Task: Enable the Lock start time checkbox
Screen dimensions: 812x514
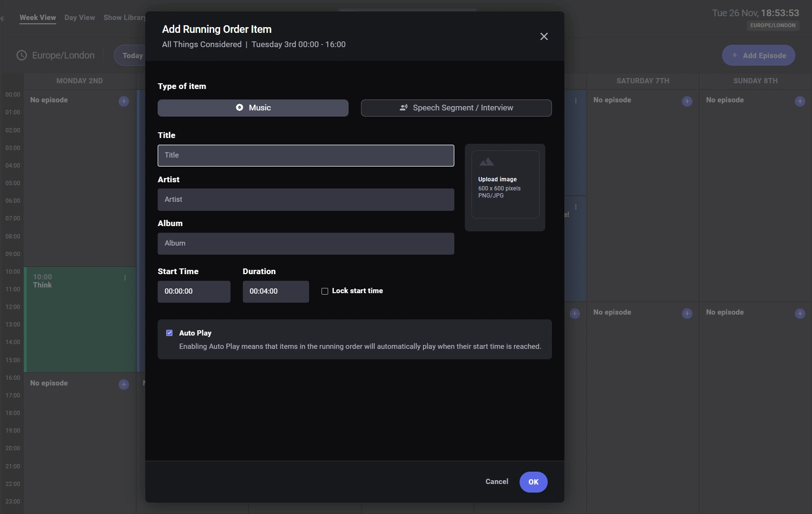Action: tap(325, 291)
